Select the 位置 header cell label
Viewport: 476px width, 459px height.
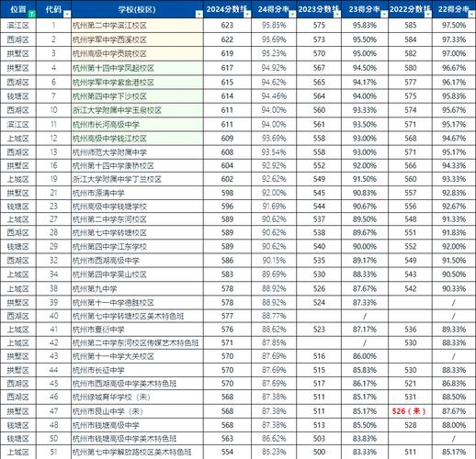tap(18, 9)
